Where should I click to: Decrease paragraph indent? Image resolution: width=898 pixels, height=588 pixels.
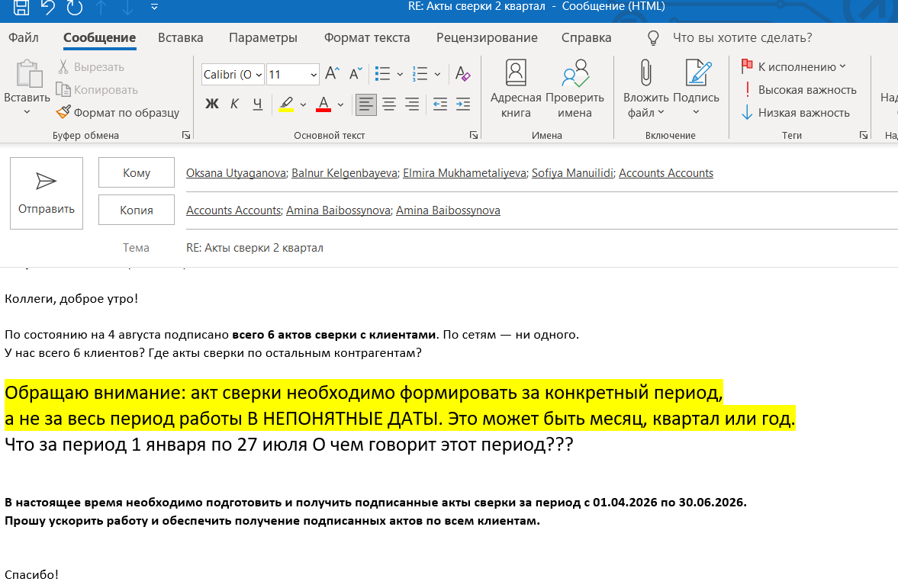pyautogui.click(x=439, y=104)
